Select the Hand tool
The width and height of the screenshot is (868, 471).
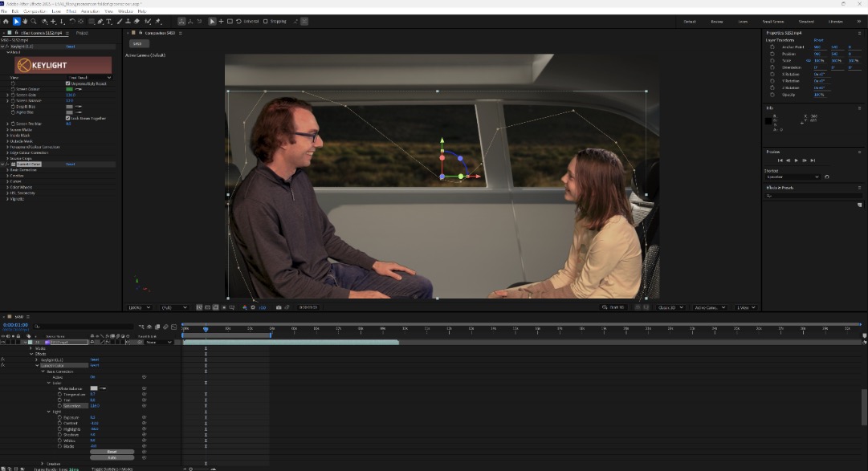click(x=25, y=22)
